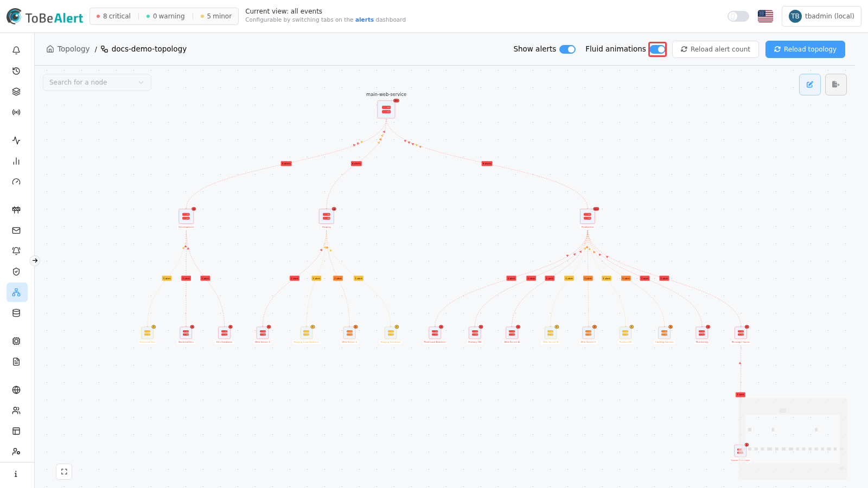Open the tbadmin (local) user menu
868x488 pixels.
(821, 16)
